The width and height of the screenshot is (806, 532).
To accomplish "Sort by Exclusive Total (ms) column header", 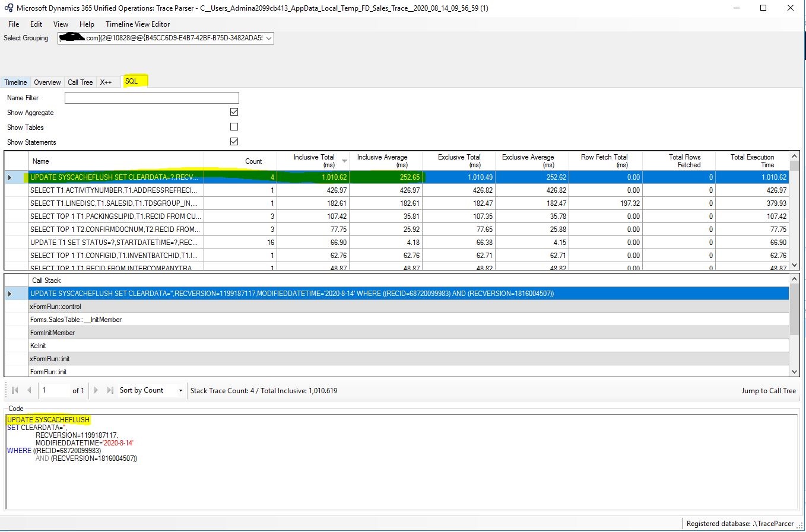I will [459, 161].
